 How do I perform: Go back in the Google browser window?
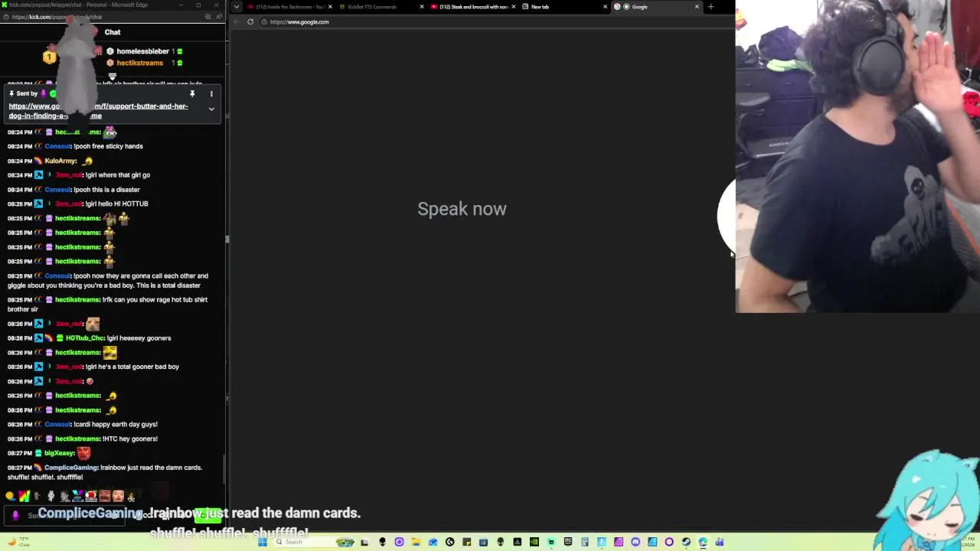coord(236,21)
